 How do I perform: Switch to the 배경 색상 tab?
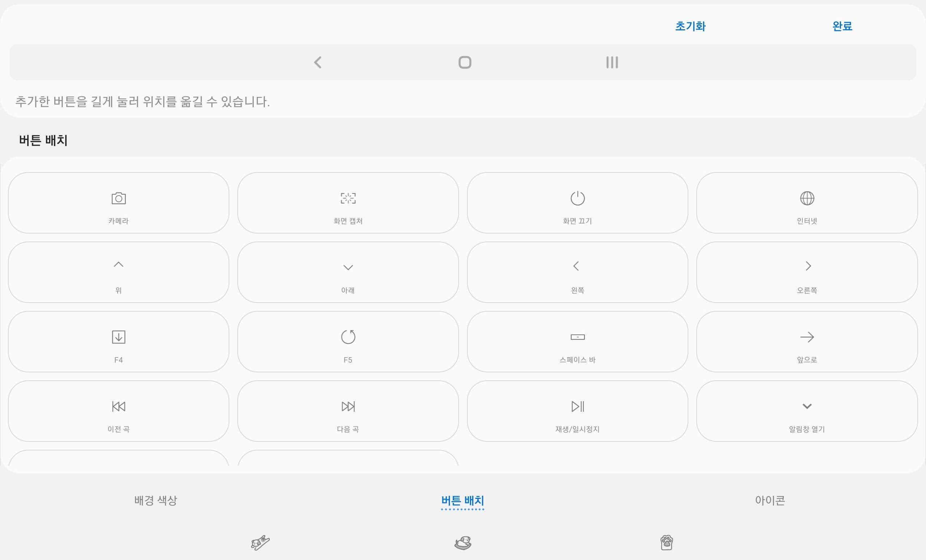click(x=156, y=500)
